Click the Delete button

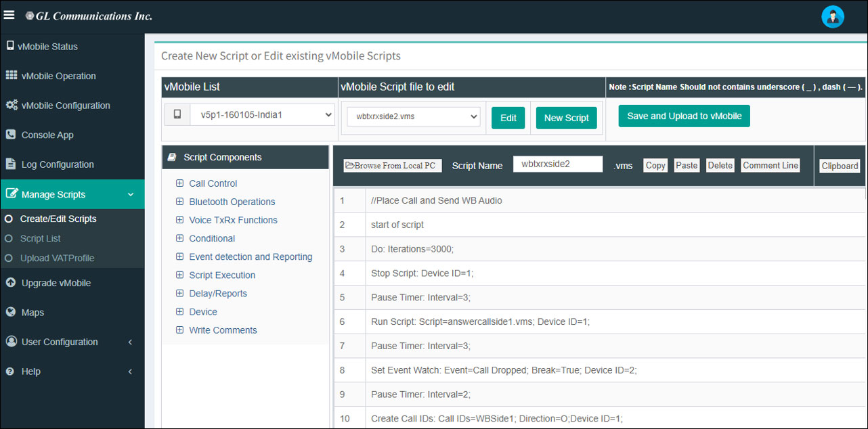(720, 165)
